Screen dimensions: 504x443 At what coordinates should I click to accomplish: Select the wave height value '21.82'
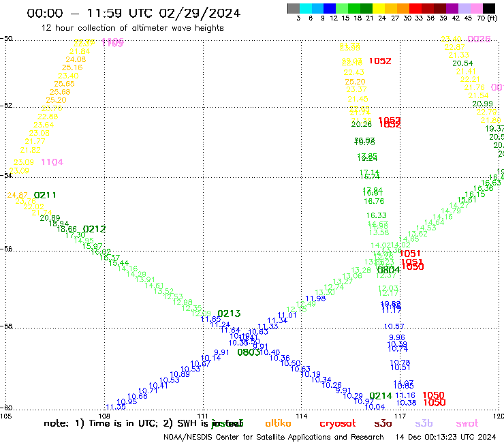31,150
